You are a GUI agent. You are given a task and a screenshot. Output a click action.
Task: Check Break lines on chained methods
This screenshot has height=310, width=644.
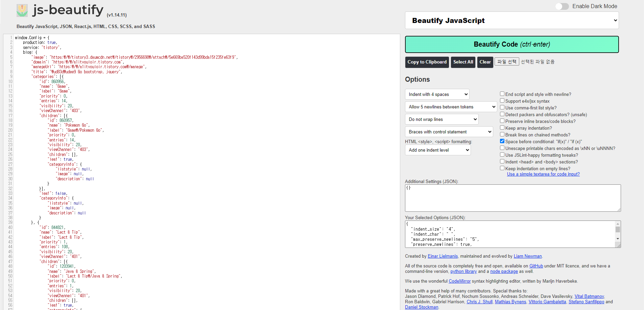point(502,134)
